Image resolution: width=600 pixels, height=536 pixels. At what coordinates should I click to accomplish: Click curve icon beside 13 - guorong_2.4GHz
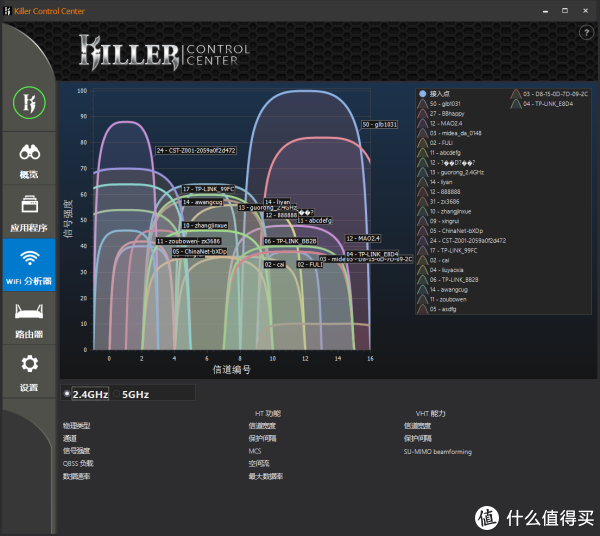click(x=422, y=172)
